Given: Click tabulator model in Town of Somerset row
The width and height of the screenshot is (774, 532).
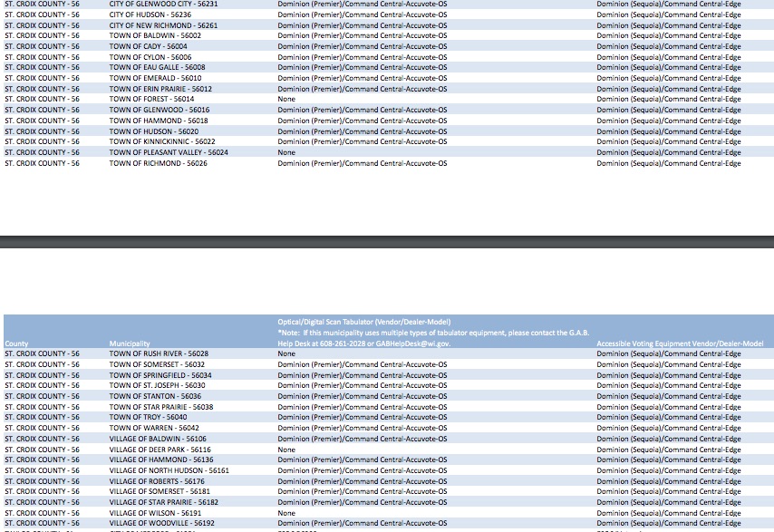Looking at the screenshot, I should click(x=363, y=364).
